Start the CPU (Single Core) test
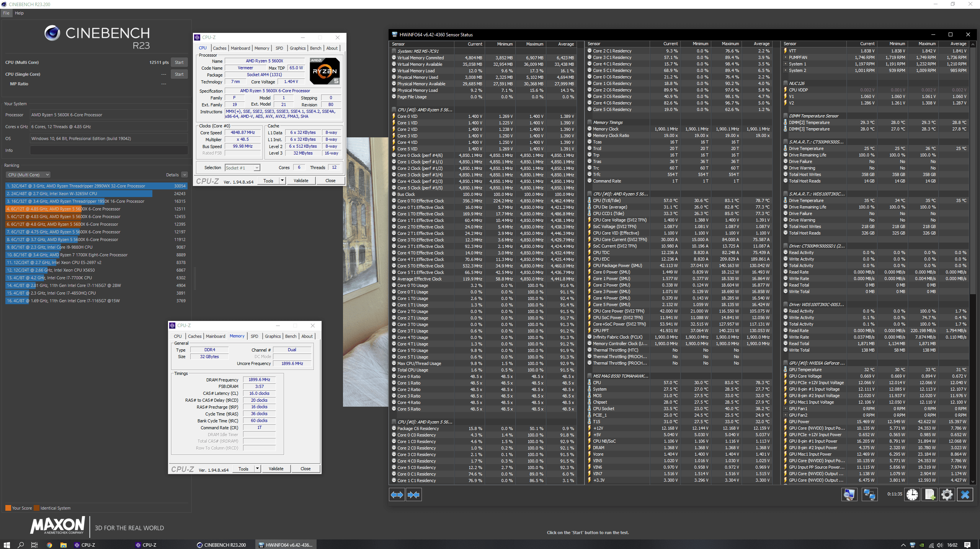Image resolution: width=980 pixels, height=549 pixels. click(179, 74)
